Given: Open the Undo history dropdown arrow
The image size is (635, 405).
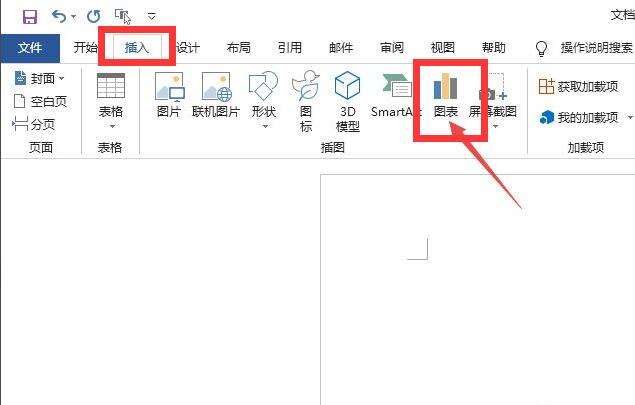Looking at the screenshot, I should tap(73, 17).
